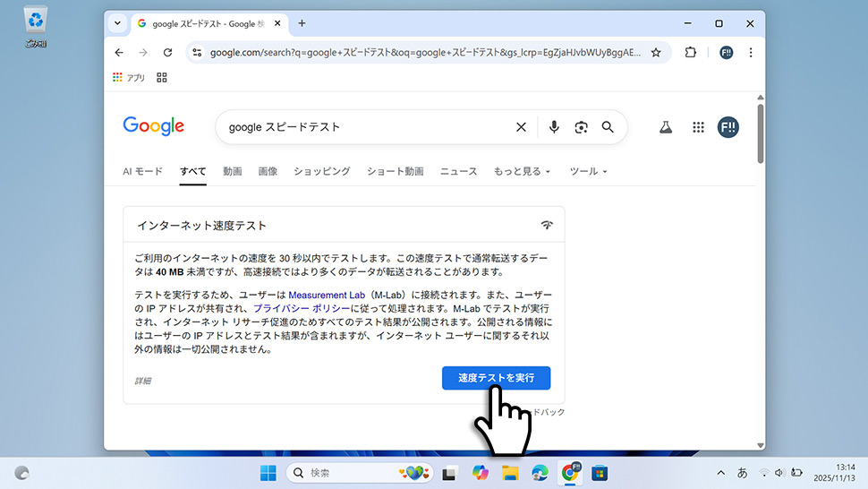The image size is (868, 489).
Task: Select Google Chrome on the taskbar
Action: point(570,473)
